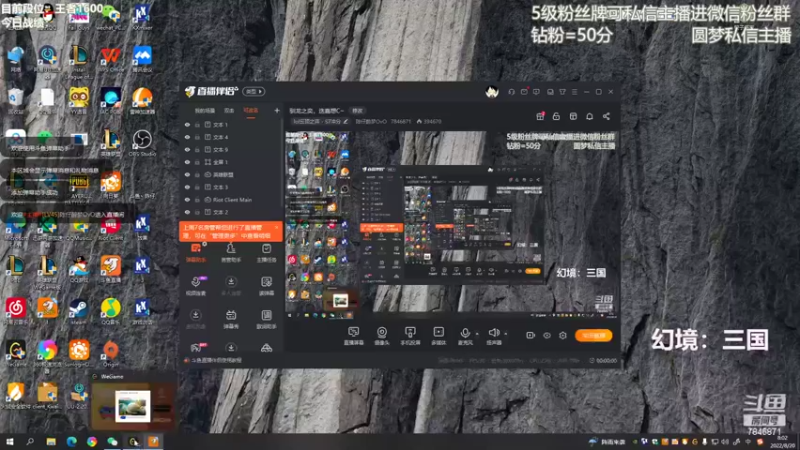Open taskbar search

coord(30,441)
